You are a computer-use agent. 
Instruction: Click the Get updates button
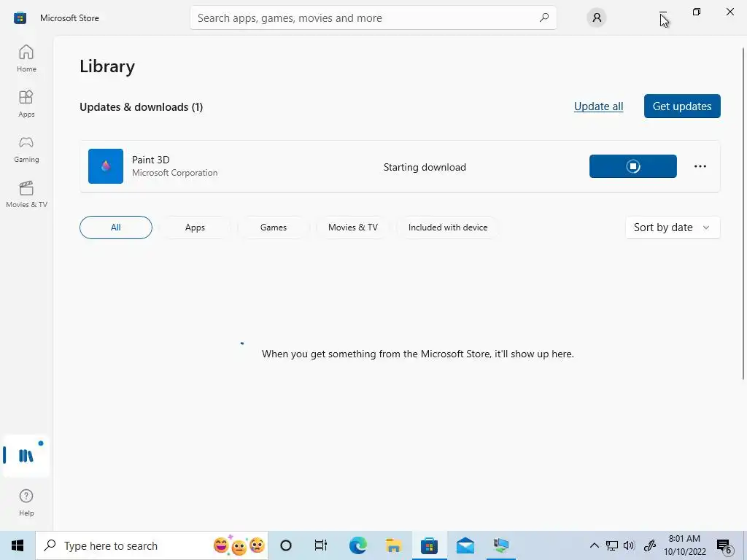[x=682, y=106]
